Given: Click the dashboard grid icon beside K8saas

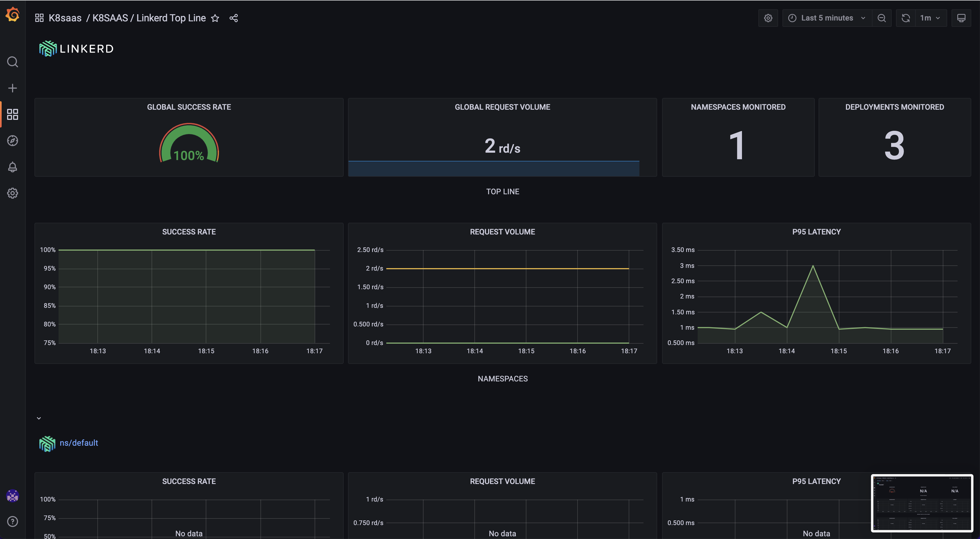Looking at the screenshot, I should pyautogui.click(x=39, y=18).
